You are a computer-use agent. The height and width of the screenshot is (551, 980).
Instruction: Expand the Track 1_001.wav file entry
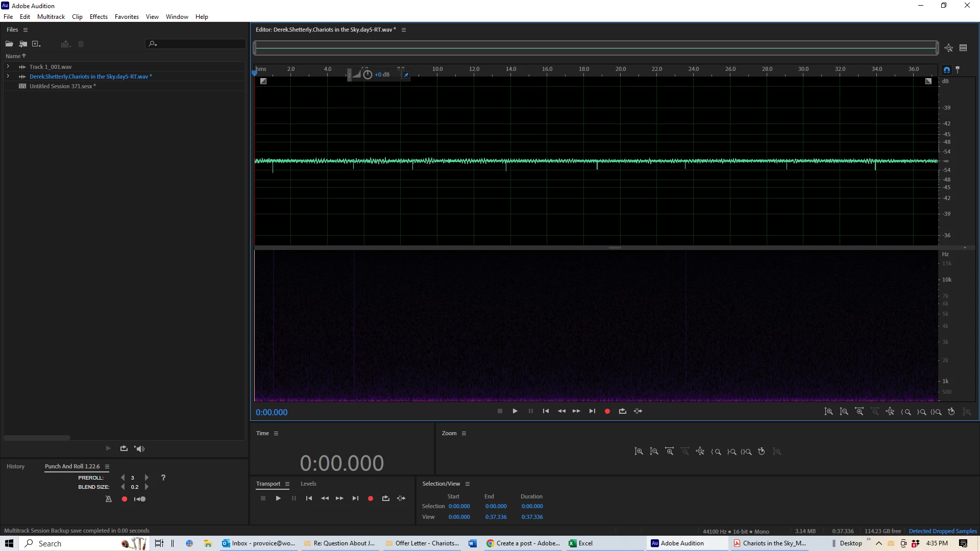pyautogui.click(x=8, y=67)
